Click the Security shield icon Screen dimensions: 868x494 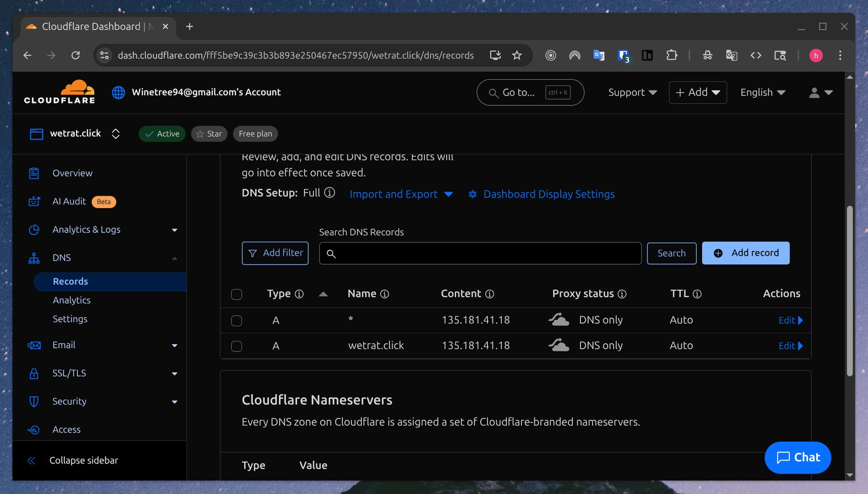coord(34,401)
